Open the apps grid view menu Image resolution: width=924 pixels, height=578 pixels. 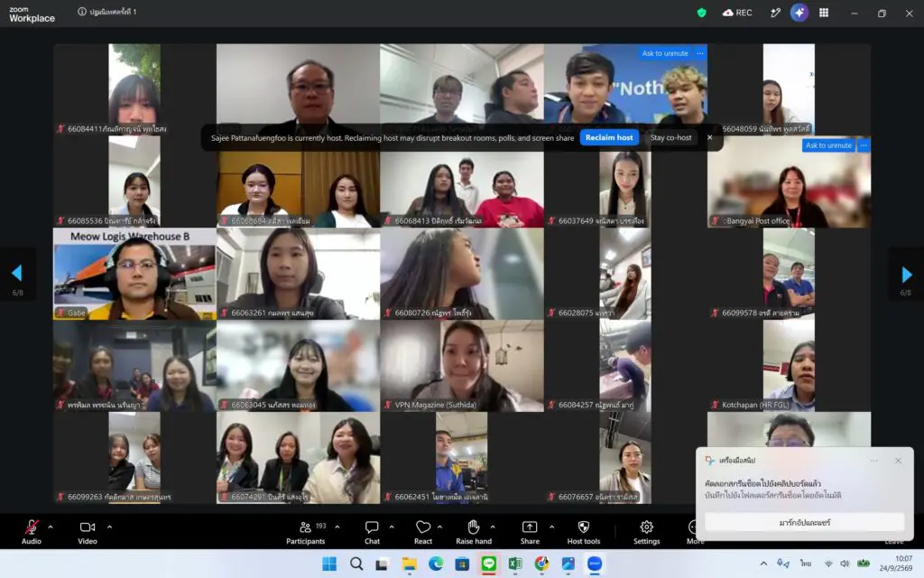click(x=824, y=13)
